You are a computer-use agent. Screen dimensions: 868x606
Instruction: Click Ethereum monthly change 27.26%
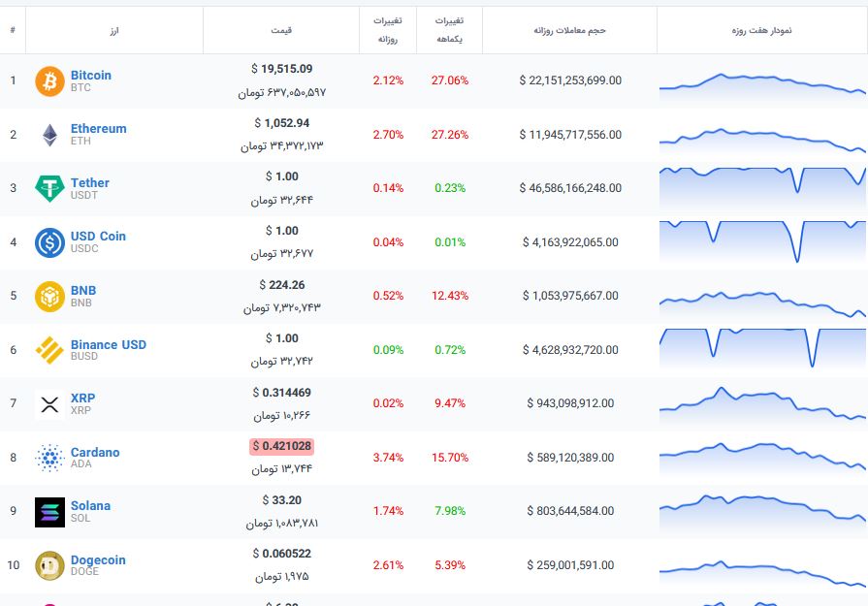[x=450, y=135]
